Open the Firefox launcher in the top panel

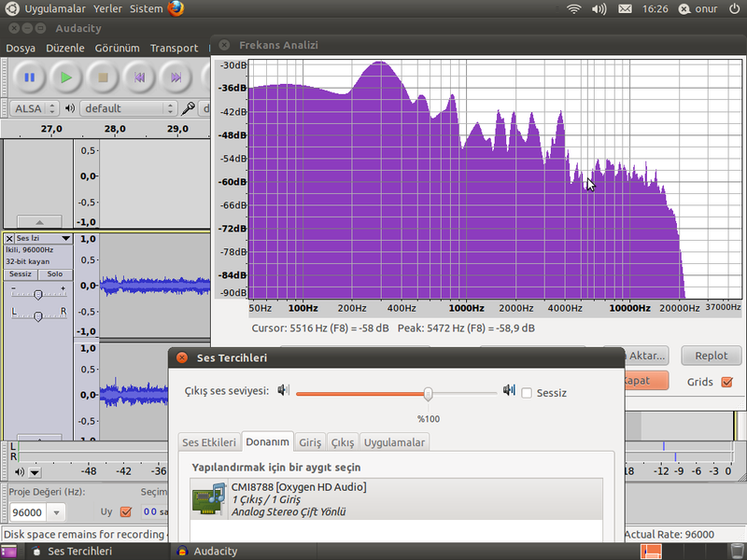[x=176, y=8]
